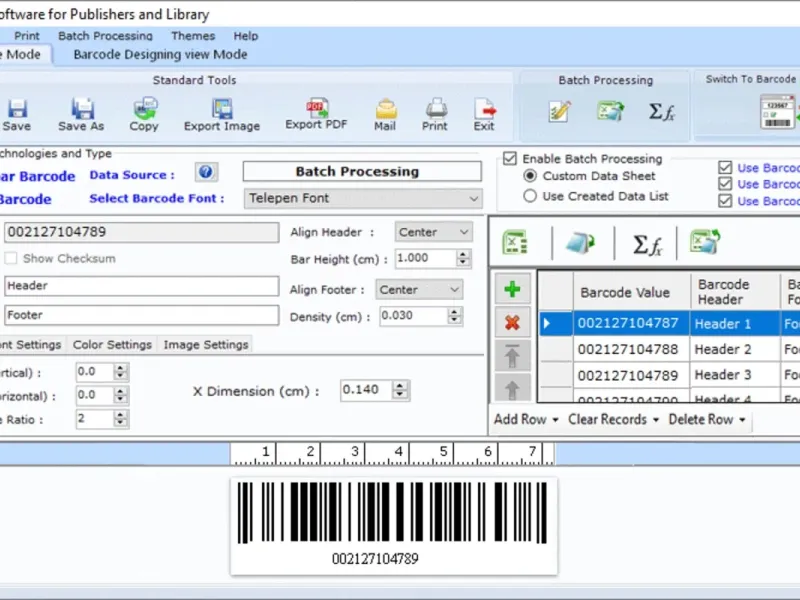Open the Batch Processing menu
The height and width of the screenshot is (600, 800).
(x=105, y=36)
